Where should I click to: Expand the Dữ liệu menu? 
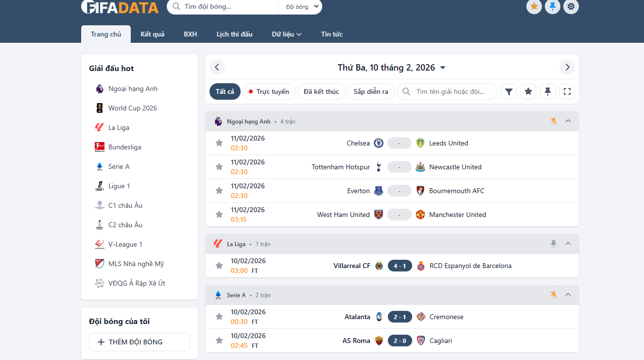coord(287,34)
